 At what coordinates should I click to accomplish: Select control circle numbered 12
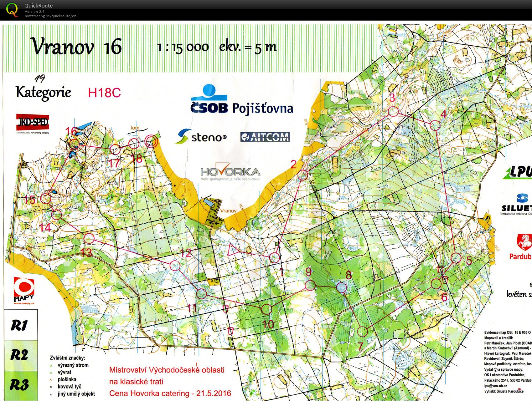(x=175, y=266)
